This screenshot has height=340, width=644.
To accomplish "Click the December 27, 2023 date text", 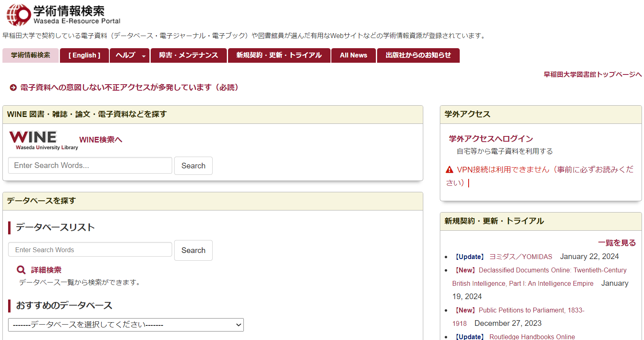I will 508,323.
